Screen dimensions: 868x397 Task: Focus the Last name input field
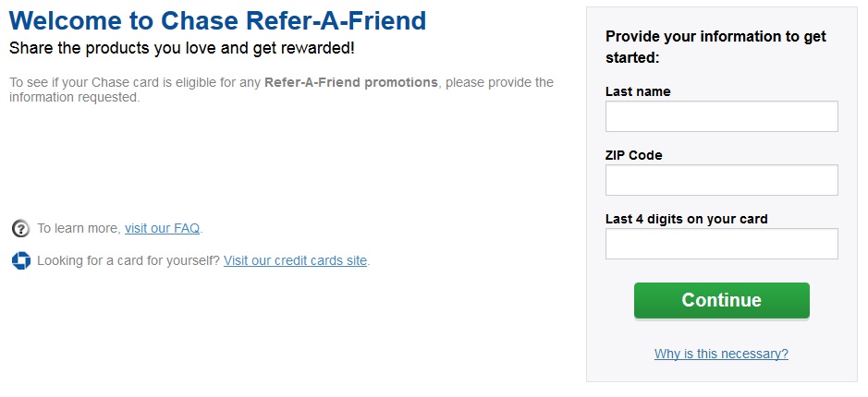[721, 116]
